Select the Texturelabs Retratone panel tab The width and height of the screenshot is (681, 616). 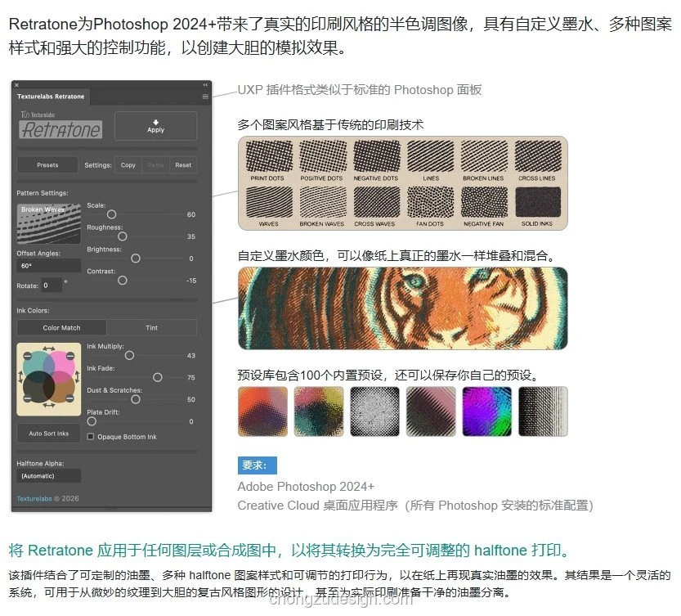tap(51, 97)
